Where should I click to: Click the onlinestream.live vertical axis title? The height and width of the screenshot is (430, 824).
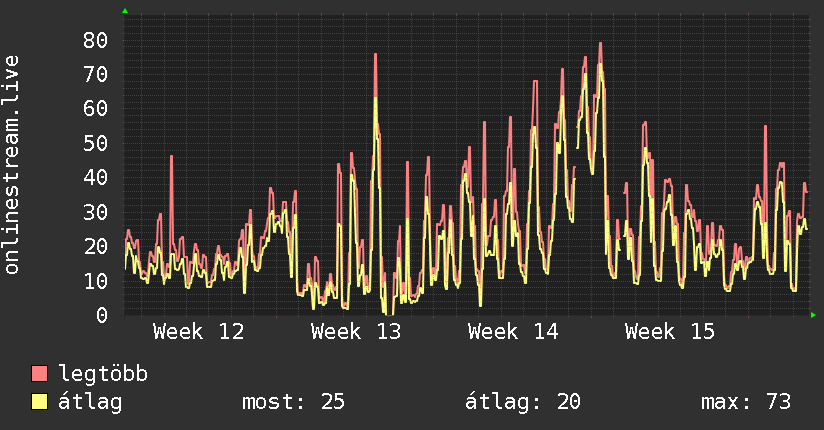coord(12,165)
